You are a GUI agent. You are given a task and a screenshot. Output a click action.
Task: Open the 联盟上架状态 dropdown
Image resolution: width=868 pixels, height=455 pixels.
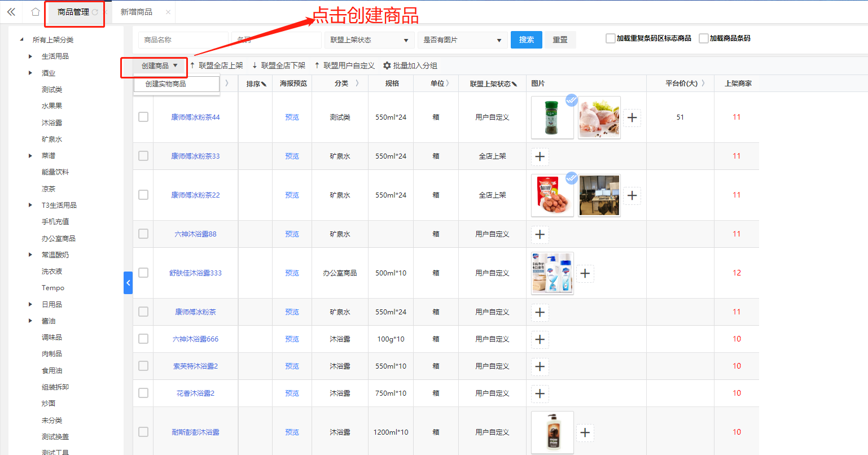pos(369,40)
